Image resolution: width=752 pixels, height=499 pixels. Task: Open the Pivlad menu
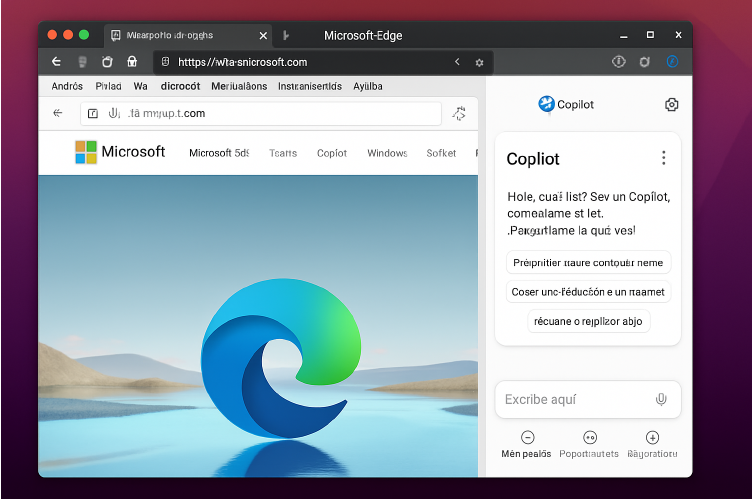108,86
